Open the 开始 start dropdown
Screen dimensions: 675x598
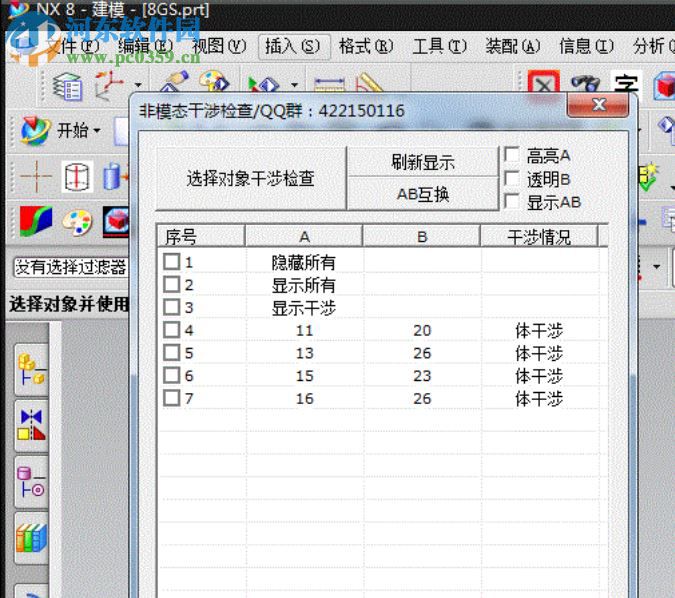point(60,130)
